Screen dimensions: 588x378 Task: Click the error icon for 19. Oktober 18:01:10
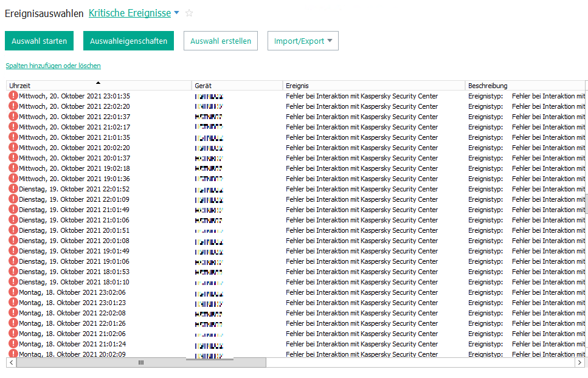[x=13, y=282]
